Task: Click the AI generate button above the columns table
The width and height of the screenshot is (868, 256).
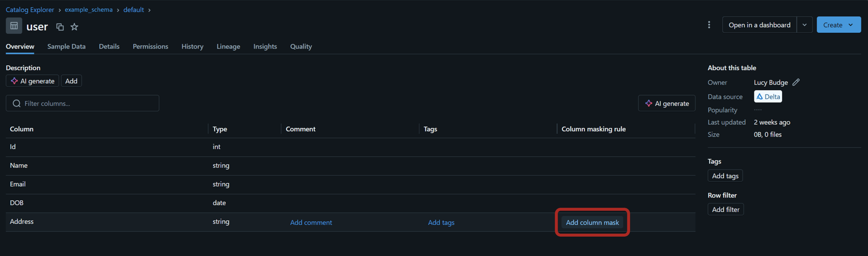Action: pos(667,103)
